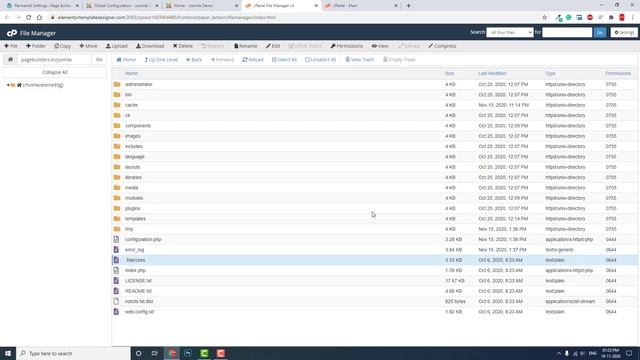Sort by Last Modified column header
The height and width of the screenshot is (360, 640).
(x=492, y=73)
